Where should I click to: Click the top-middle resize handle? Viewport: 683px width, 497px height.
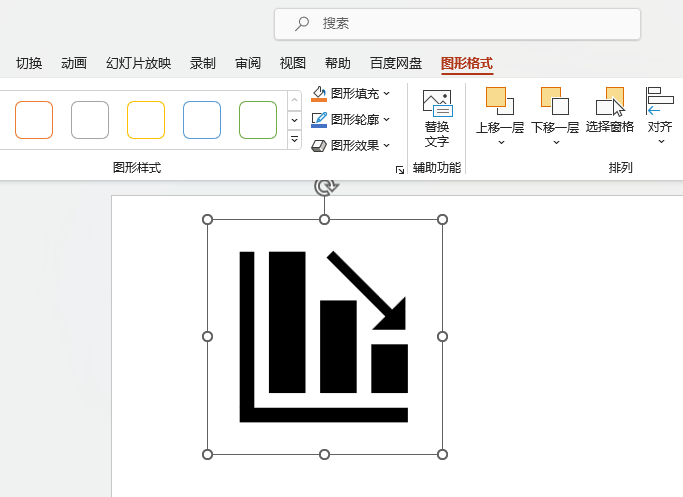coord(325,220)
